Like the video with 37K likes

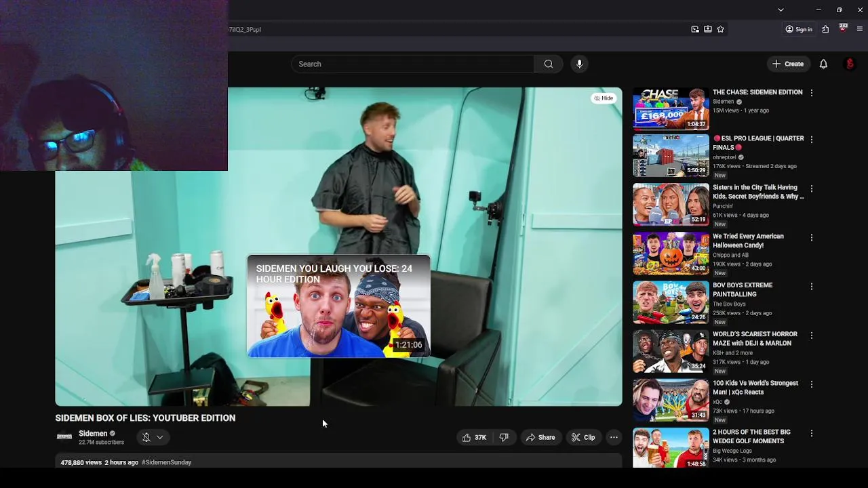click(474, 438)
